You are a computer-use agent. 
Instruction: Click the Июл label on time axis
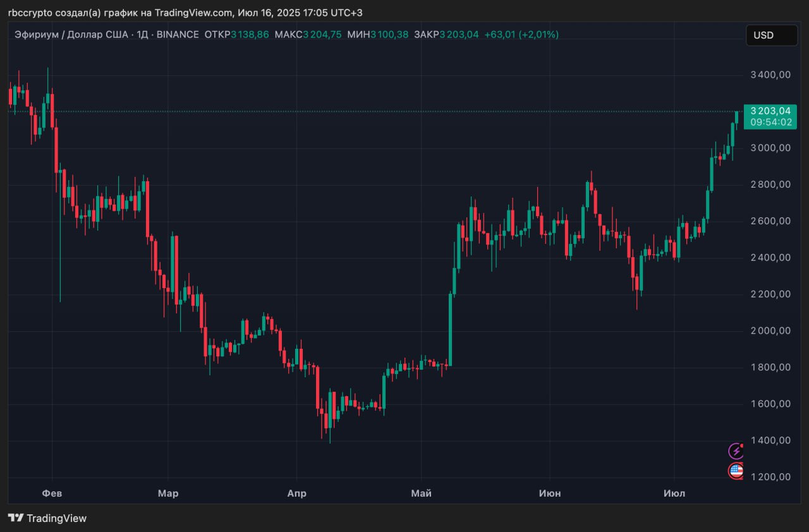[674, 493]
